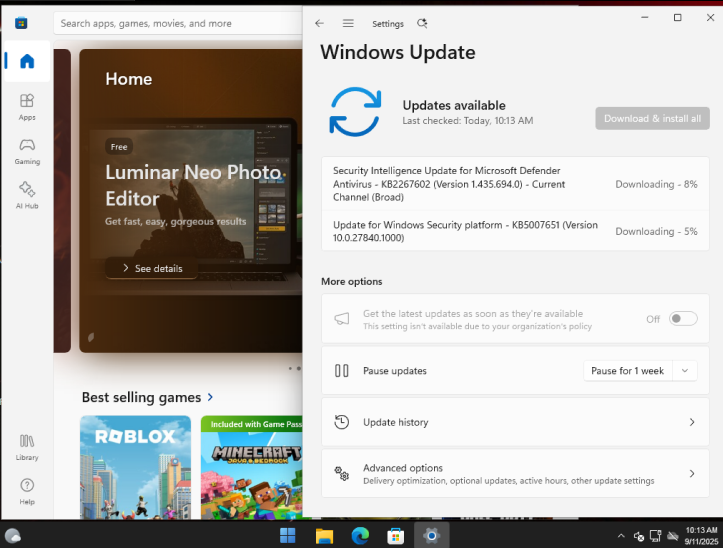Viewport: 723px width, 548px height.
Task: Click Included with Game Pass label
Action: pos(252,424)
